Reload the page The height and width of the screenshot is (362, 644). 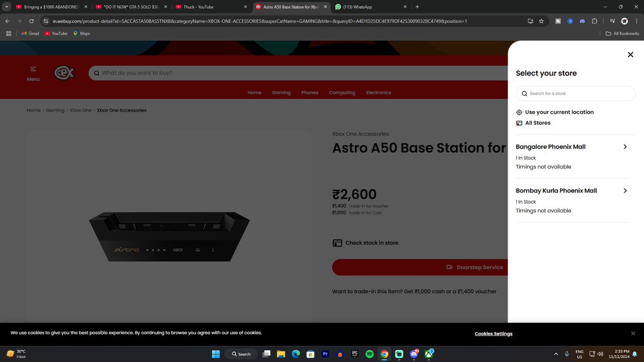pos(32,21)
